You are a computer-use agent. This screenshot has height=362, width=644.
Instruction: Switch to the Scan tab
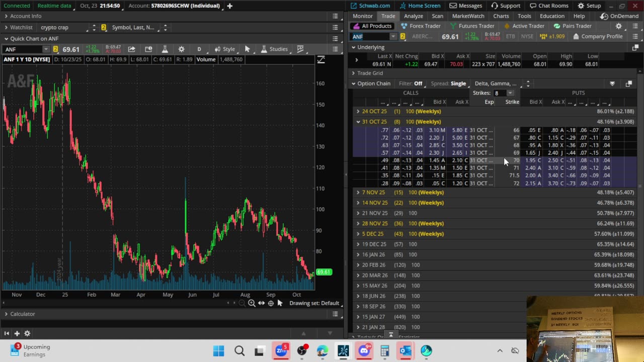(438, 16)
